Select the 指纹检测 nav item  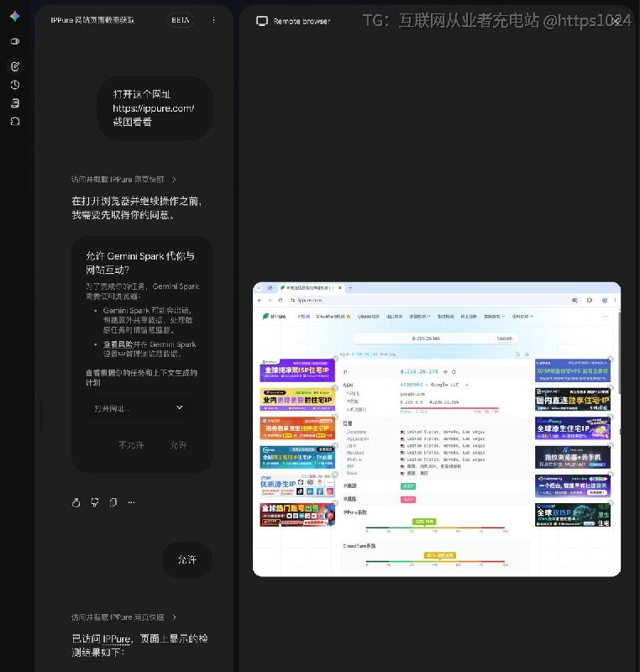click(x=445, y=317)
